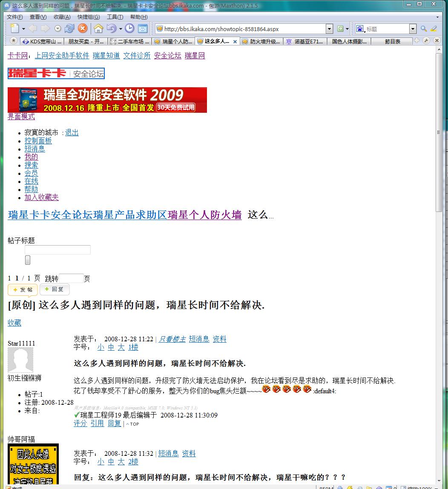Open the 控制面板 link
The image size is (448, 489).
point(38,140)
